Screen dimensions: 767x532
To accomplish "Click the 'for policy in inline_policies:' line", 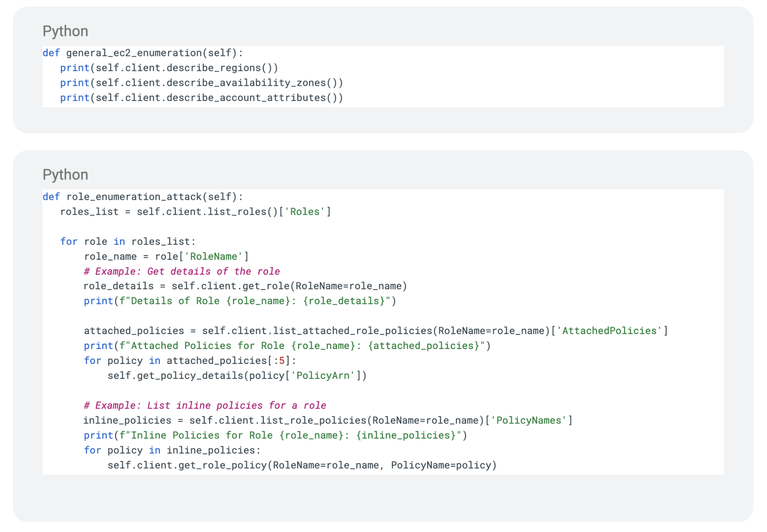I will pyautogui.click(x=172, y=451).
